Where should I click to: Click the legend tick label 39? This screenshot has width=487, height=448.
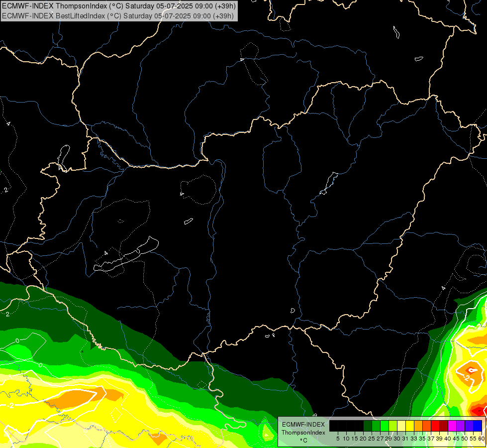tap(439, 439)
